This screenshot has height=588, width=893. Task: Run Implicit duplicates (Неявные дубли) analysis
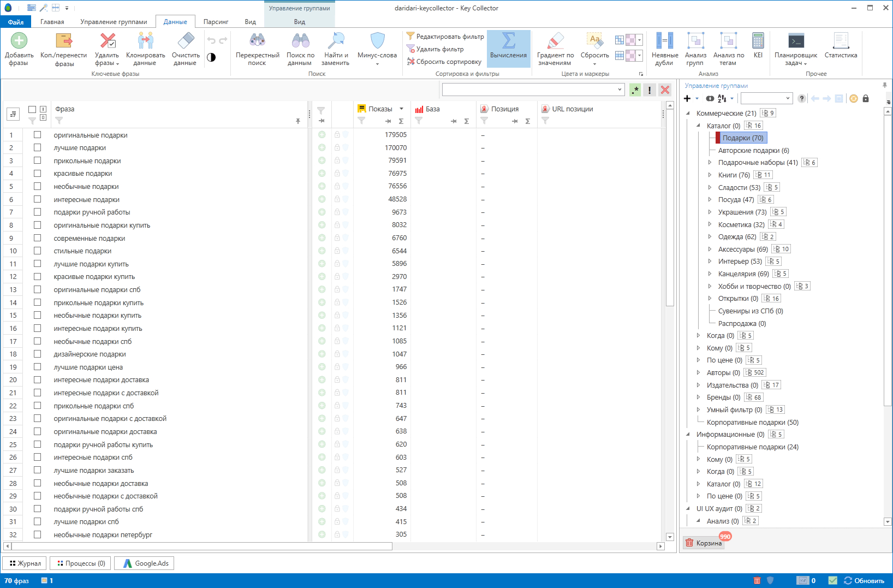pos(664,41)
